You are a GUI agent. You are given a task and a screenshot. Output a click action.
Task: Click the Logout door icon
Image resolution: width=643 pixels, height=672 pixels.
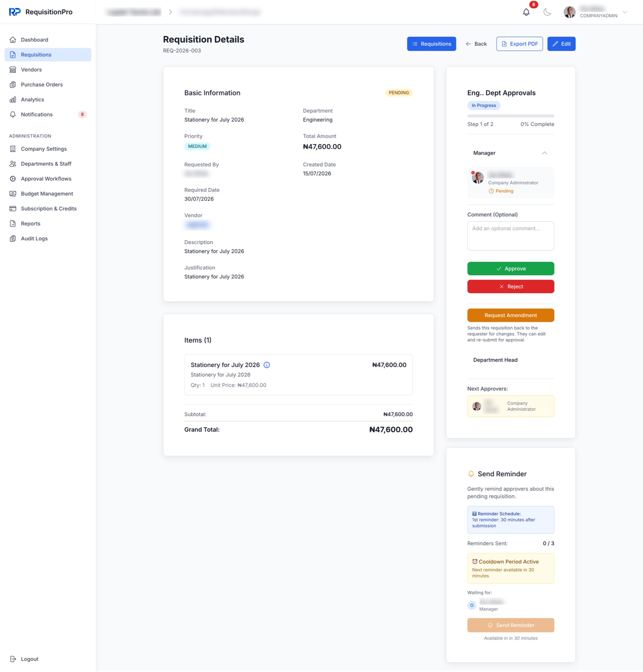pos(13,659)
